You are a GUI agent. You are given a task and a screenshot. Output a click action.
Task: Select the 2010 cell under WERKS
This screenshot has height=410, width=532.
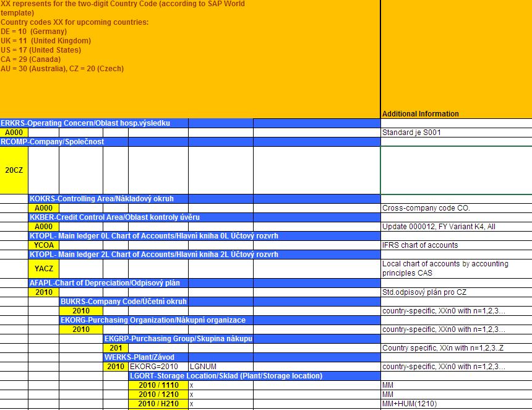coord(116,367)
